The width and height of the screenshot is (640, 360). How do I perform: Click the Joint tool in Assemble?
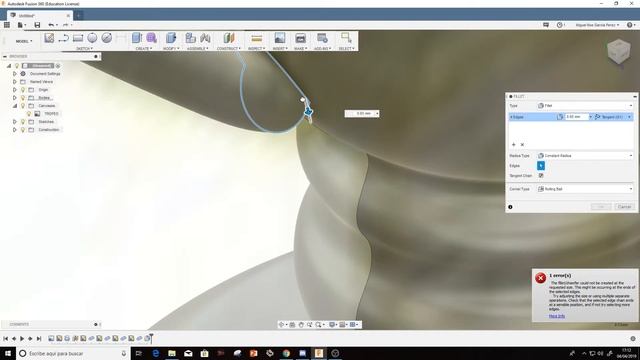(205, 38)
